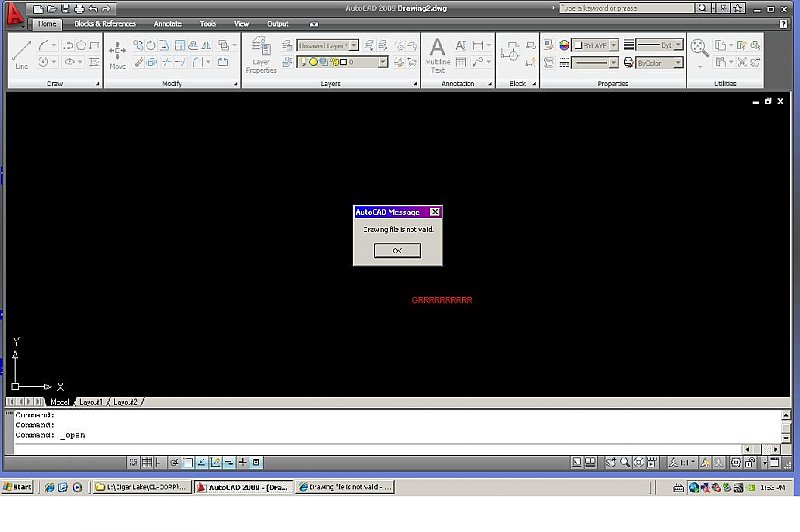Click the status bar Pan hand icon
Viewport: 800px width, 532px height.
pos(611,463)
